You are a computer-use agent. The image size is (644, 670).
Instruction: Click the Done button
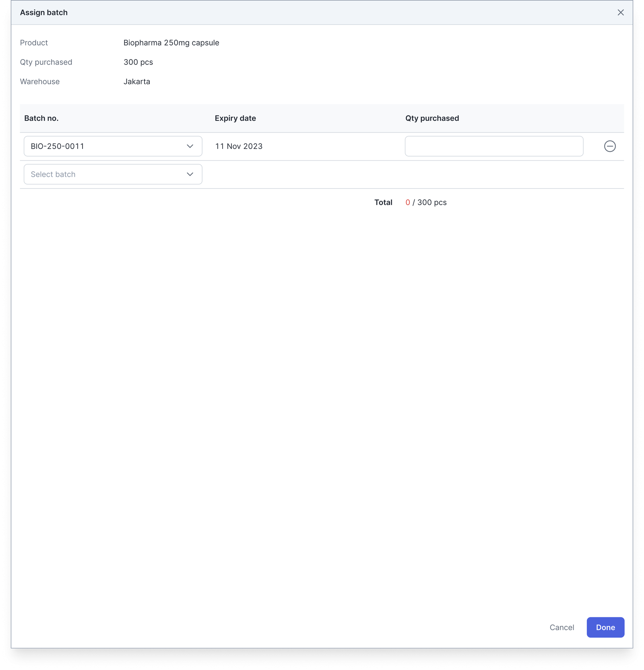click(x=605, y=627)
